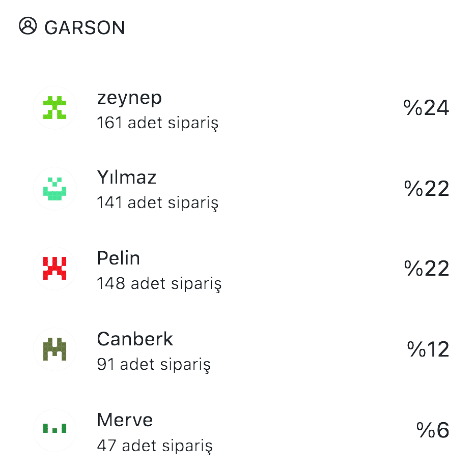The width and height of the screenshot is (476, 472).
Task: Open Pelin's red avatar icon
Action: tap(55, 269)
